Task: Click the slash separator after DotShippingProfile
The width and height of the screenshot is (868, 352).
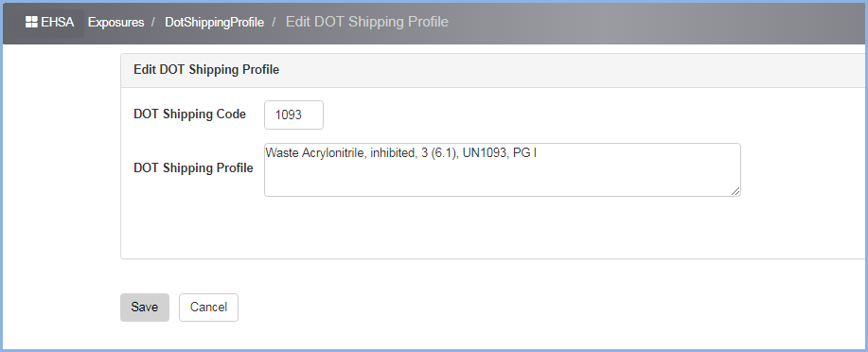Action: pos(274,22)
